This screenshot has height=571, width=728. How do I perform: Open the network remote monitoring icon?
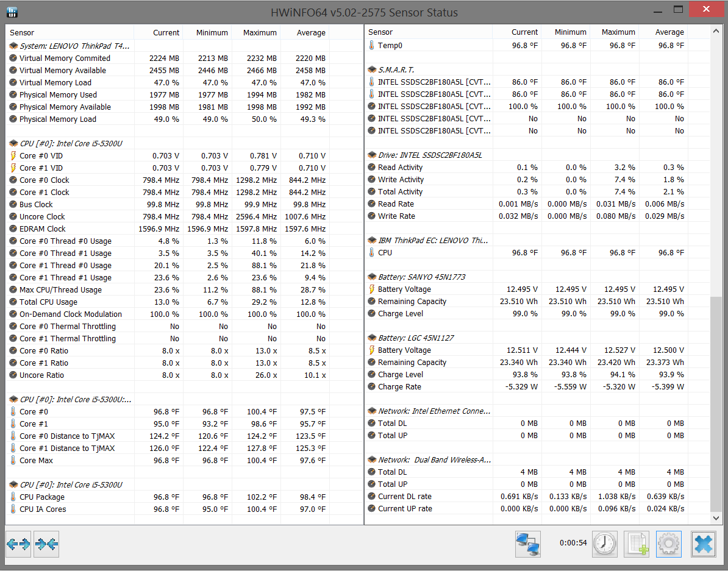pyautogui.click(x=528, y=544)
